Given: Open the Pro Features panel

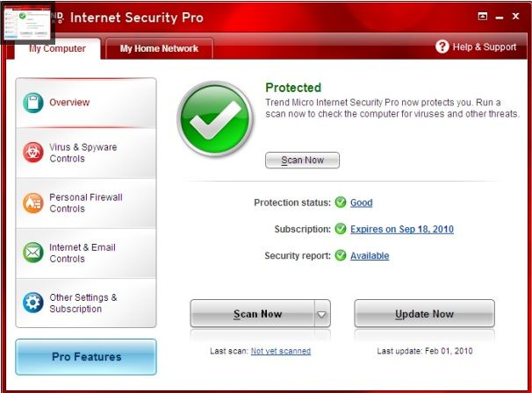Looking at the screenshot, I should pyautogui.click(x=86, y=357).
